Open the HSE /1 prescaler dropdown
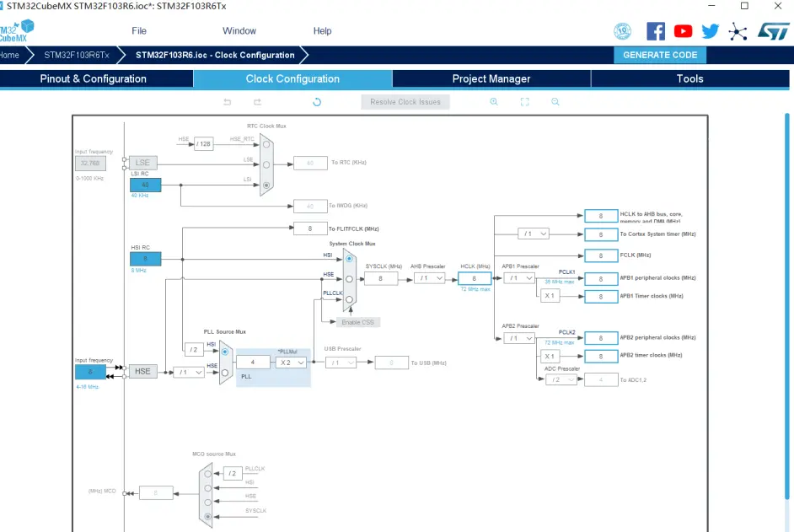The width and height of the screenshot is (794, 532). [x=189, y=373]
